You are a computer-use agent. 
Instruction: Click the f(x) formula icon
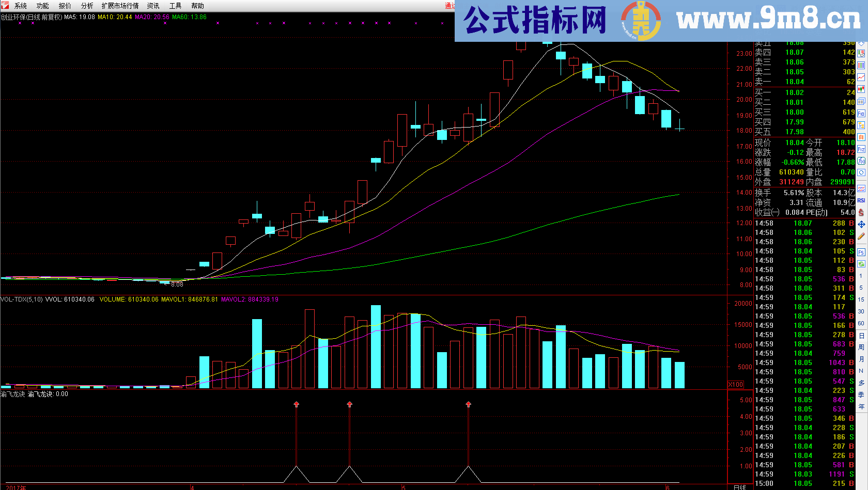861,161
